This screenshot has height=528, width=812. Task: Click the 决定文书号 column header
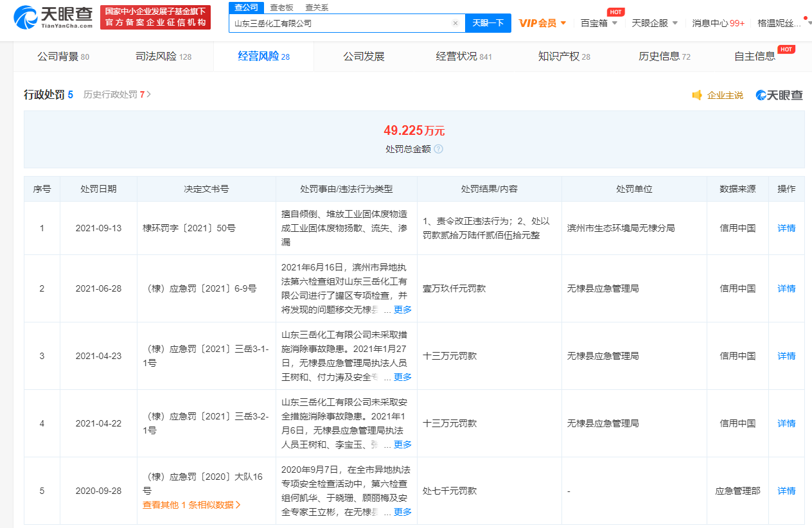[x=206, y=189]
